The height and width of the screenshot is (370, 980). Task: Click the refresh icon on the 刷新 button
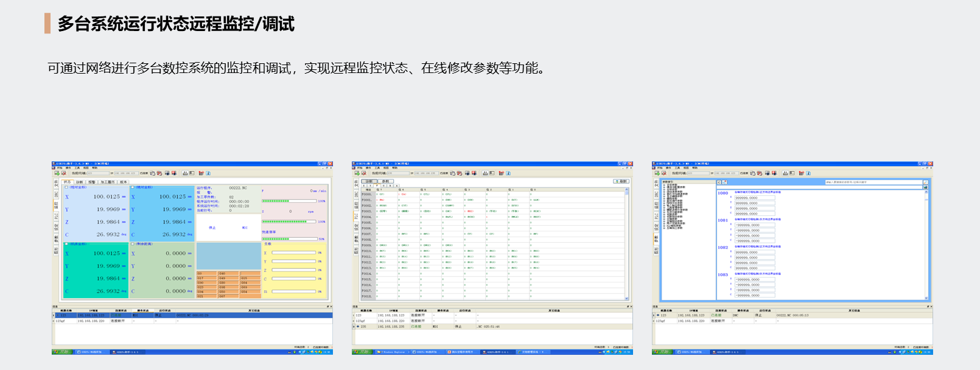[617, 181]
